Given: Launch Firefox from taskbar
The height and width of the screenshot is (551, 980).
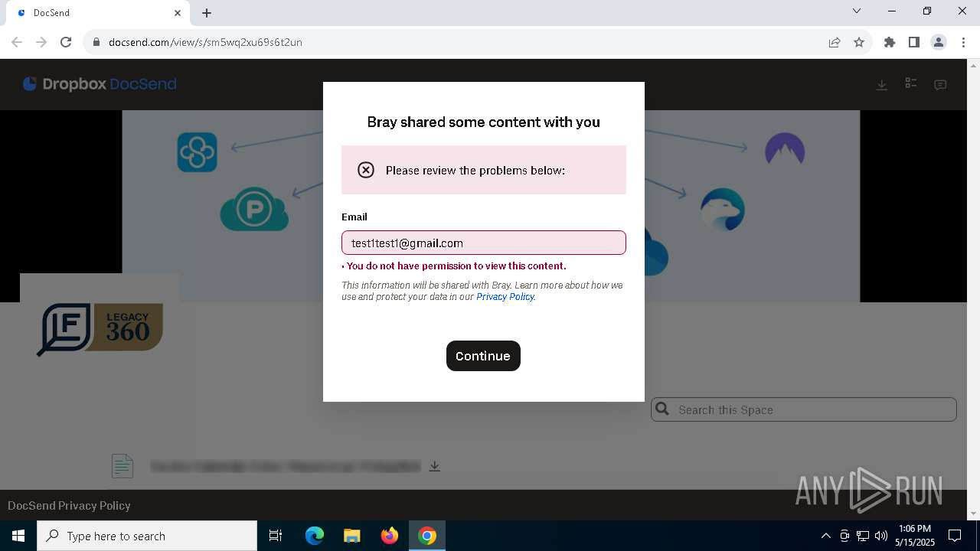Looking at the screenshot, I should tap(390, 536).
